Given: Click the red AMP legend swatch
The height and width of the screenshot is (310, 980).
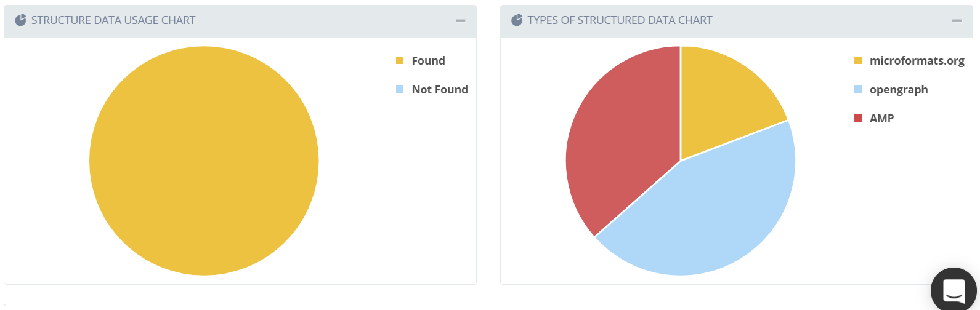Looking at the screenshot, I should click(857, 118).
